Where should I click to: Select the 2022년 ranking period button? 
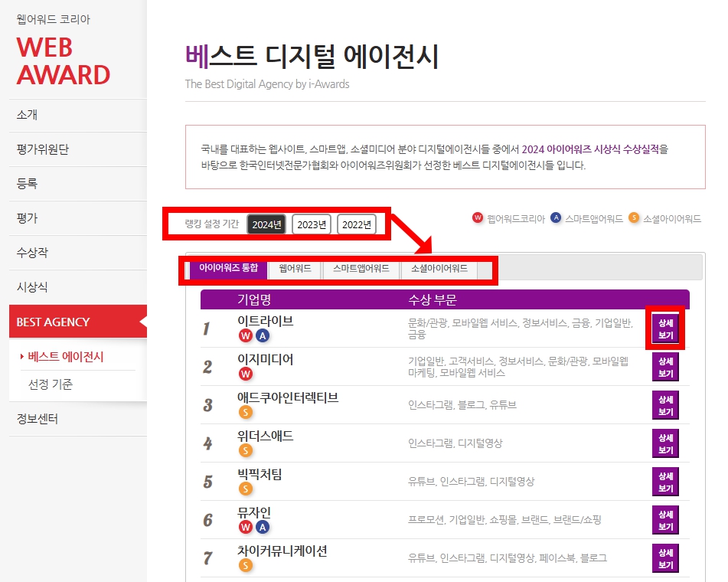pyautogui.click(x=357, y=224)
